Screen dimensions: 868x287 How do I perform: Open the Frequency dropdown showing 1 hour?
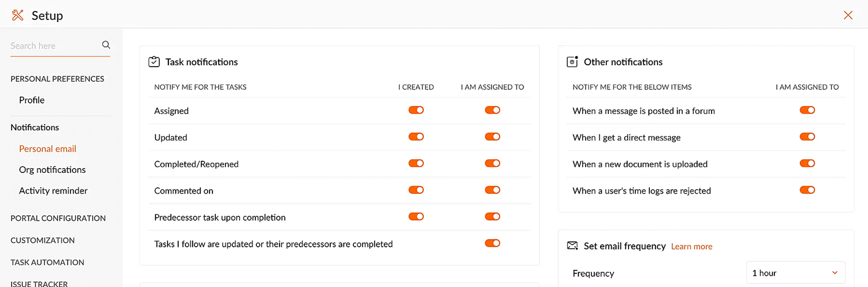(795, 273)
